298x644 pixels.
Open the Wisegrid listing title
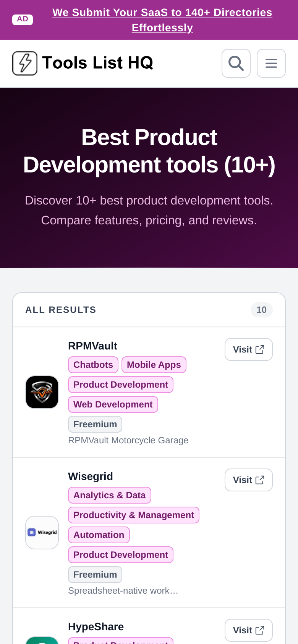point(91,477)
